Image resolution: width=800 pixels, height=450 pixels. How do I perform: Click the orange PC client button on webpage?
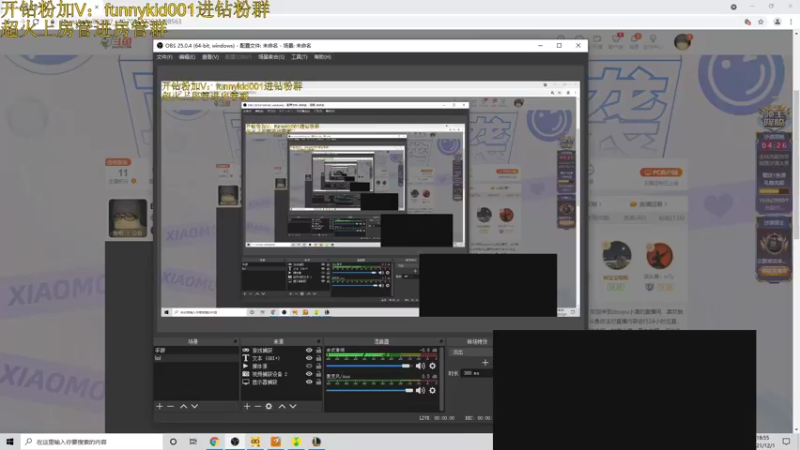(x=661, y=172)
